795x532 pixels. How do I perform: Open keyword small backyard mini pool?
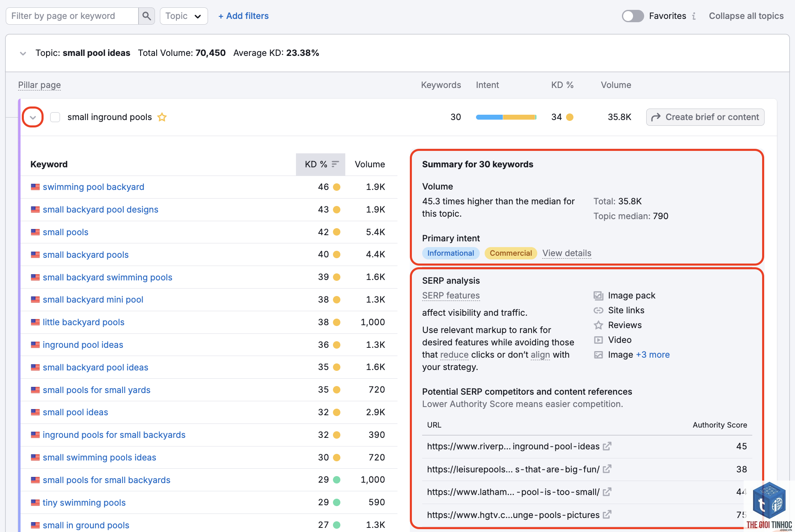pyautogui.click(x=93, y=300)
